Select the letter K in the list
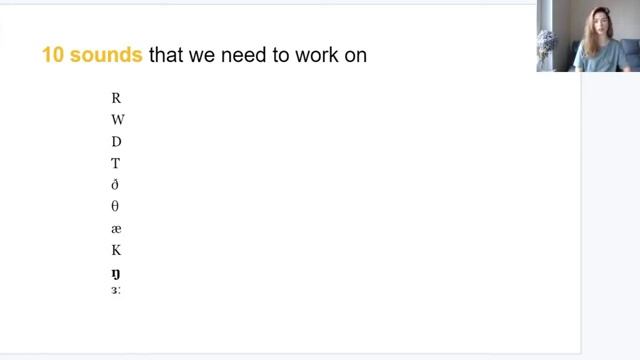 point(116,250)
